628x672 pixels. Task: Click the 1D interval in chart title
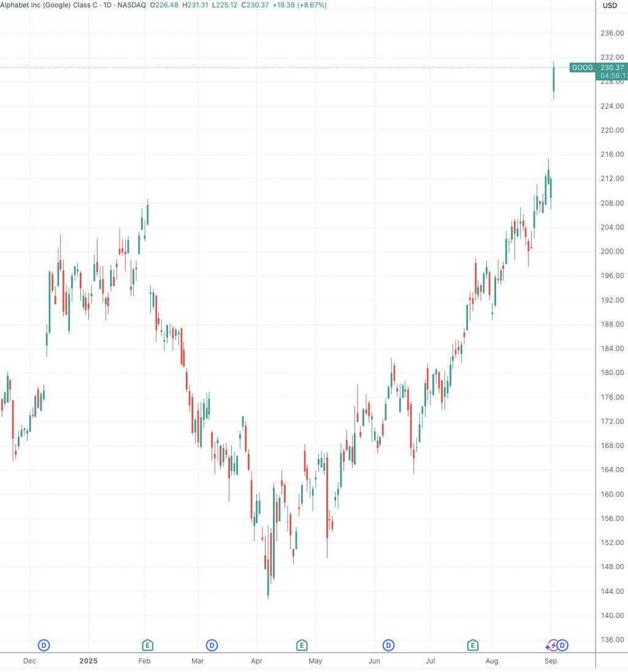point(107,5)
